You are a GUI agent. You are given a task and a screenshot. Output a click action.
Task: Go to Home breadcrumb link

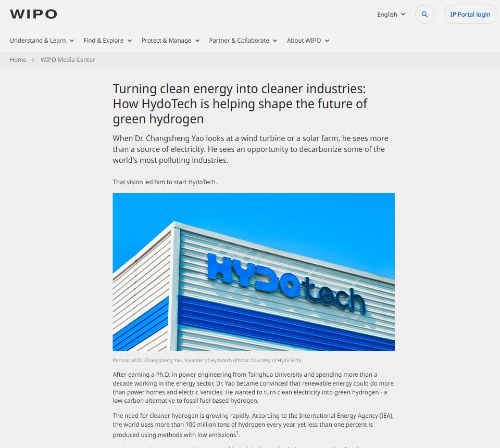(x=18, y=60)
